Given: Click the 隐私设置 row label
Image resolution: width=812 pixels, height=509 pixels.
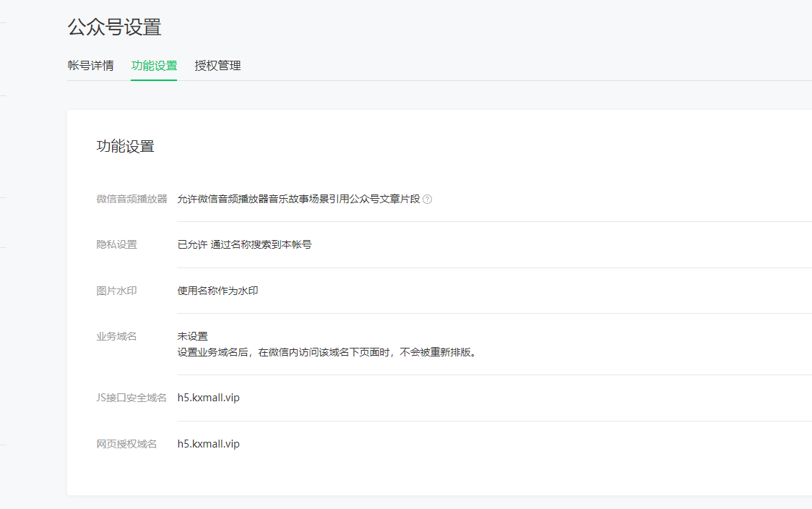Looking at the screenshot, I should point(116,244).
